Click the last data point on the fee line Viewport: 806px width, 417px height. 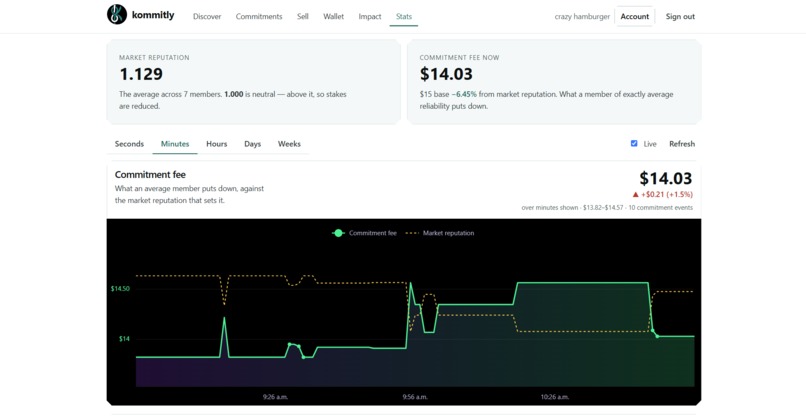tap(657, 336)
